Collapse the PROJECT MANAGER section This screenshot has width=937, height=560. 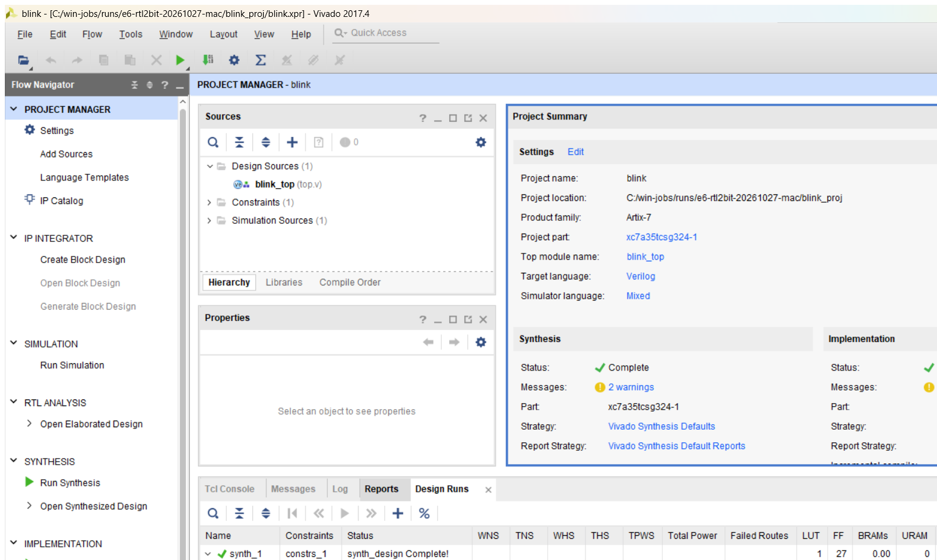tap(14, 109)
